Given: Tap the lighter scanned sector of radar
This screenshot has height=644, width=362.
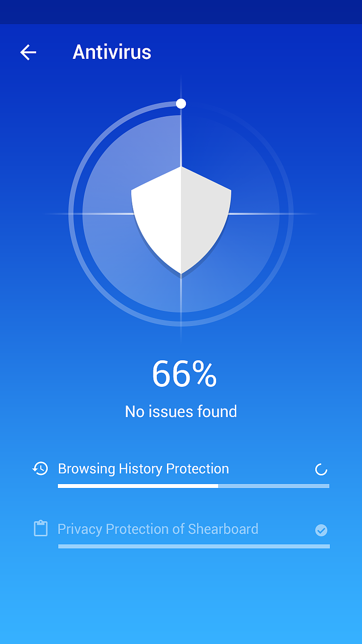Looking at the screenshot, I should tap(132, 214).
